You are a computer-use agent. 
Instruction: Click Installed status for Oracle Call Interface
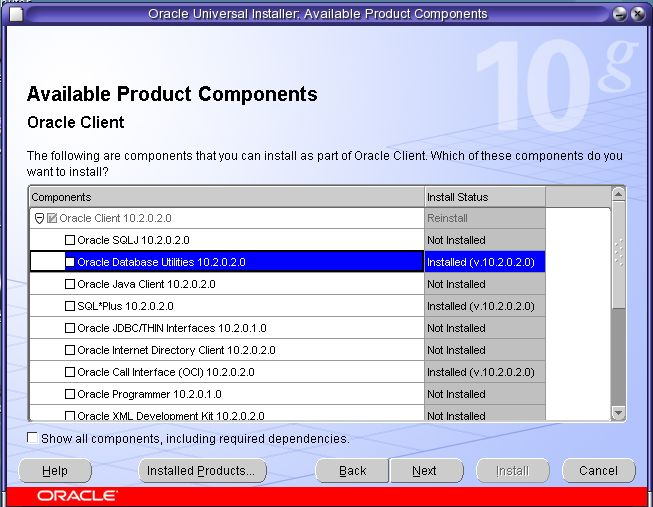click(x=485, y=372)
